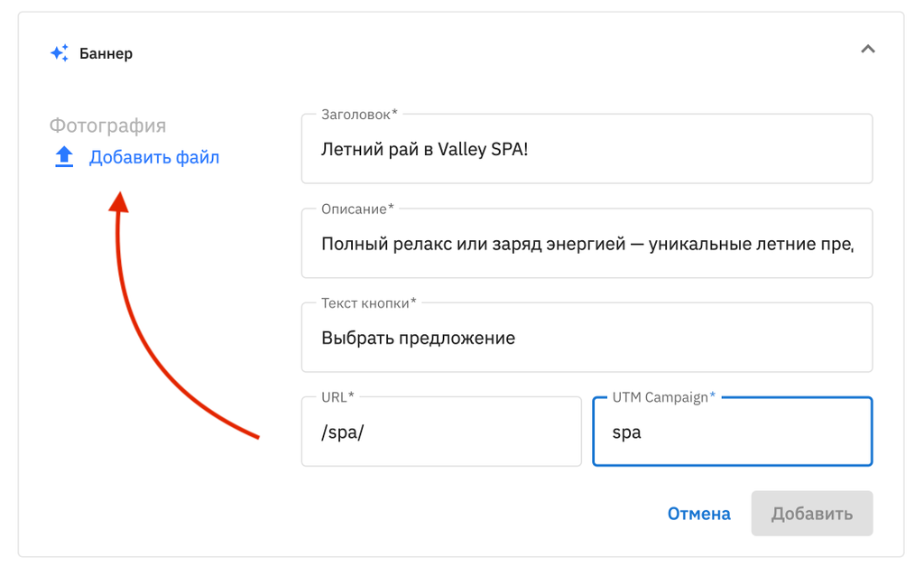The width and height of the screenshot is (924, 567).
Task: Click the Текст кнопки* floating label
Action: click(369, 303)
